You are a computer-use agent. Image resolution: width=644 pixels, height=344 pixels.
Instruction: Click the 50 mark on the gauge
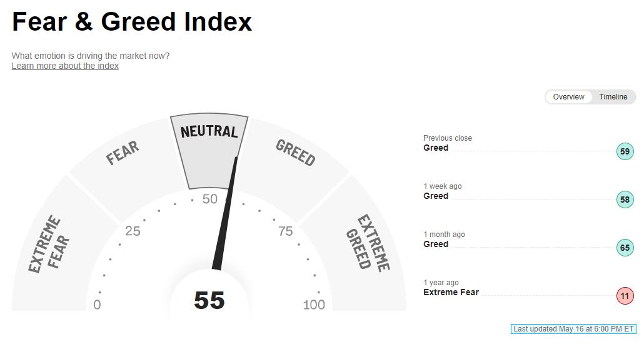coord(209,199)
